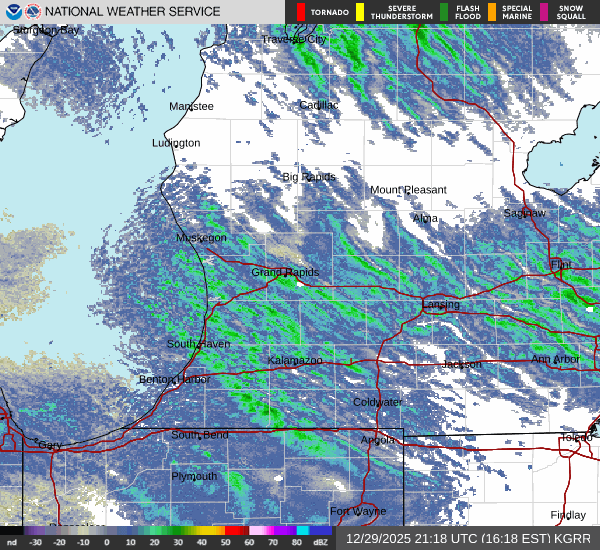Select the Traverse City map label
The height and width of the screenshot is (550, 600).
tap(294, 39)
